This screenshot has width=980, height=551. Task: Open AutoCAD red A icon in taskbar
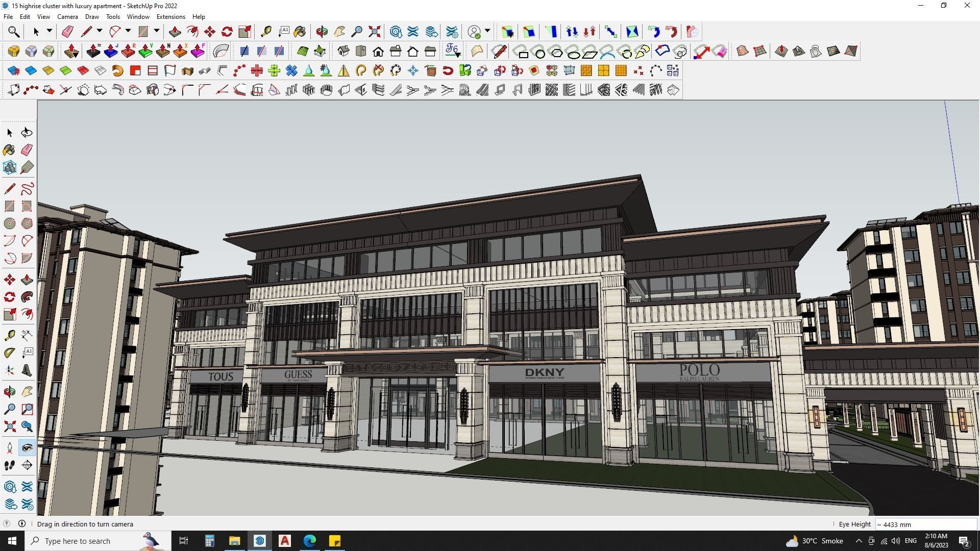tap(285, 541)
